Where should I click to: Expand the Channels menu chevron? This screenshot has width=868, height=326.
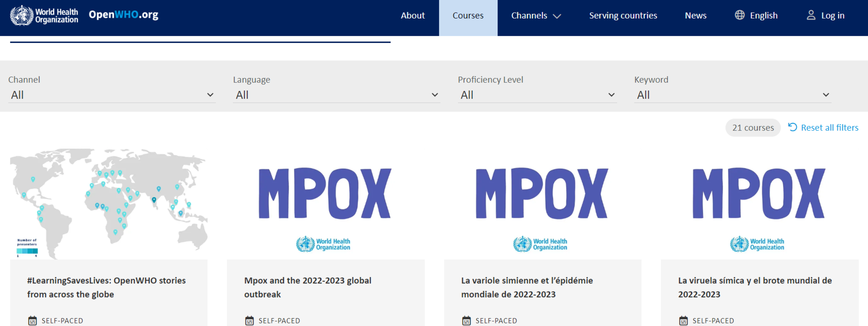[557, 16]
